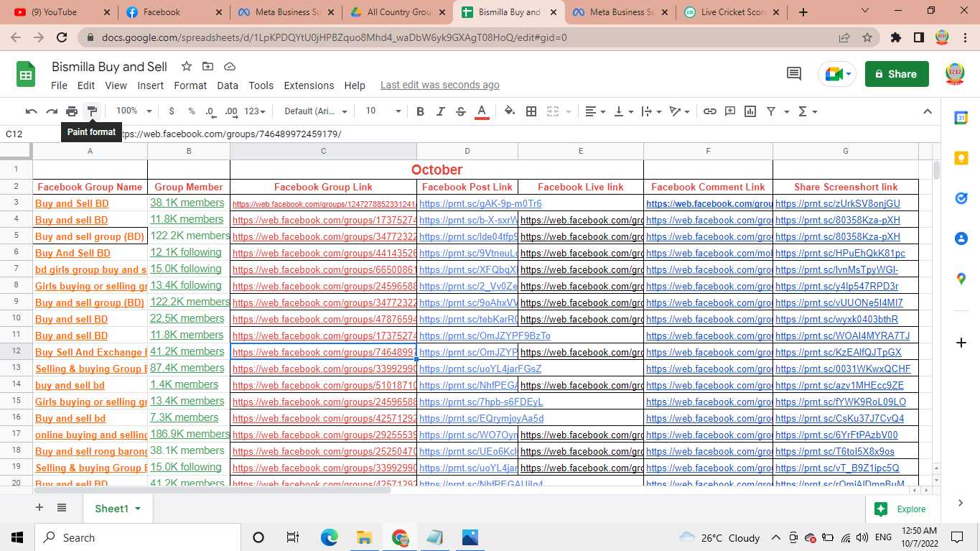Open the font size dropdown
The image size is (980, 551).
click(x=383, y=111)
